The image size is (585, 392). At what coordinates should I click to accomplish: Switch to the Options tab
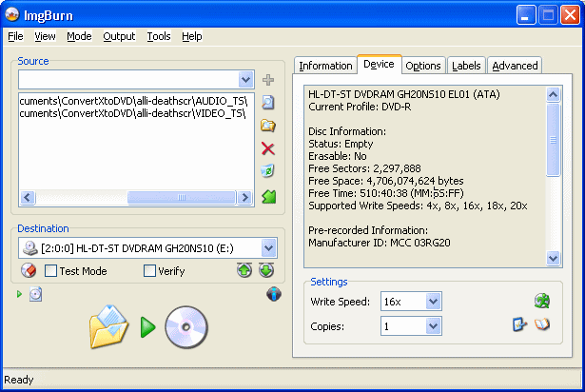tap(423, 66)
